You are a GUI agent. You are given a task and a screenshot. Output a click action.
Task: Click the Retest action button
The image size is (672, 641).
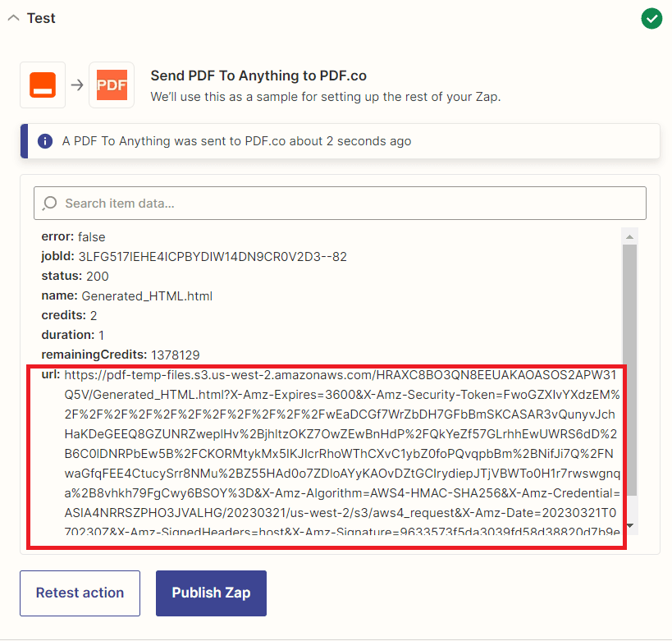click(x=80, y=593)
